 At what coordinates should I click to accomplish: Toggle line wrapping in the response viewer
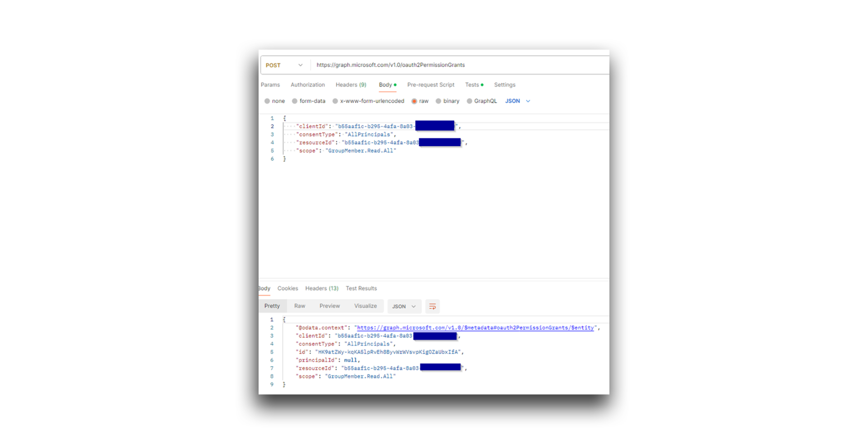tap(432, 306)
